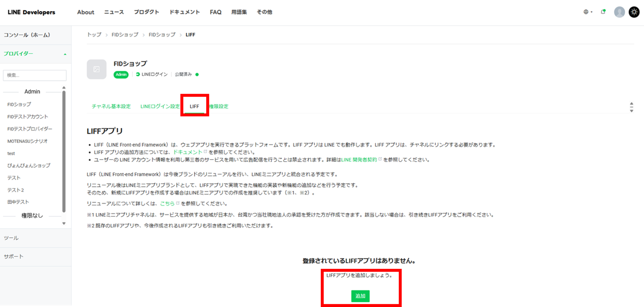Switch to the LINEログイン設定 tab
This screenshot has height=307, width=644.
click(160, 106)
